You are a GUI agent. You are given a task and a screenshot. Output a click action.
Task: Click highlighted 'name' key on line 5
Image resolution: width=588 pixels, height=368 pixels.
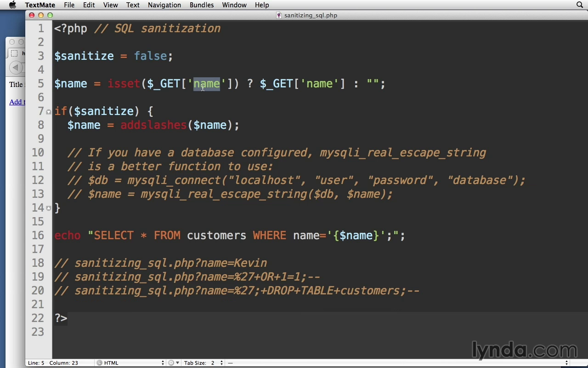[x=207, y=84]
